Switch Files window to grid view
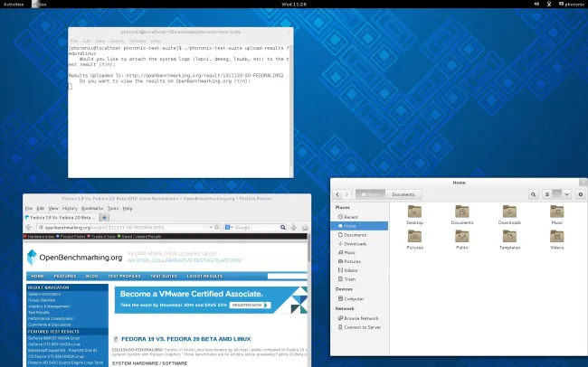588x367 pixels. point(557,194)
